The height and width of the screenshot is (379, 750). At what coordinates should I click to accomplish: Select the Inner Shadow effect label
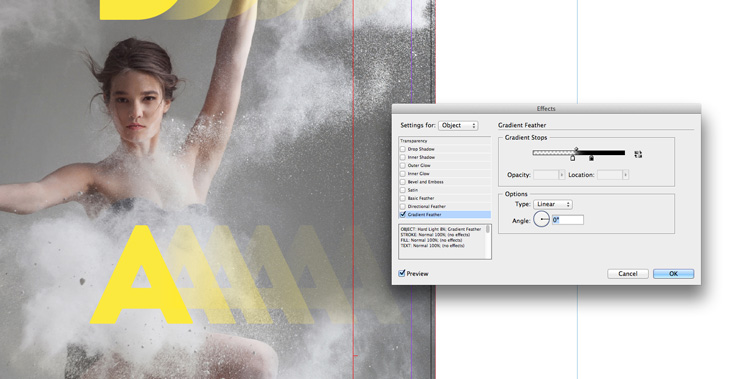(421, 157)
